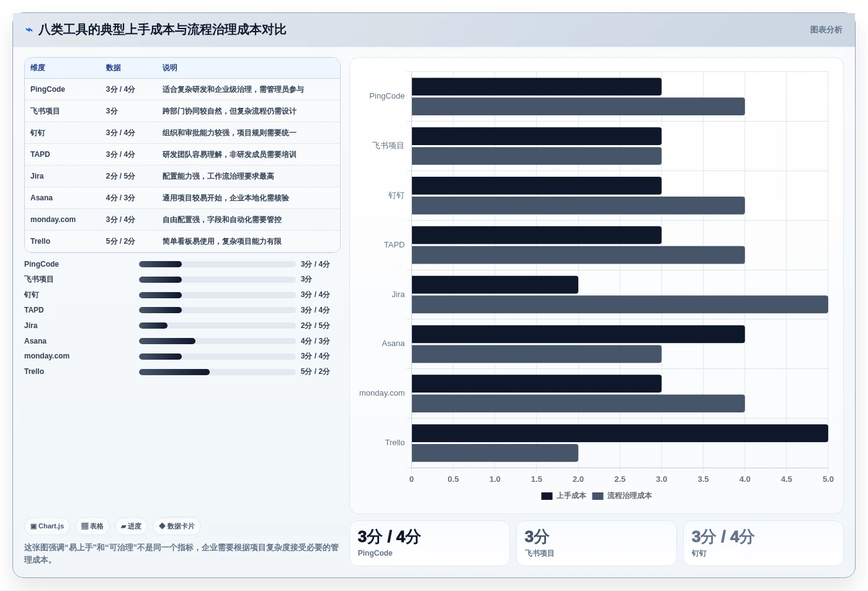
Task: Select the PingCode table row name
Action: (x=48, y=89)
